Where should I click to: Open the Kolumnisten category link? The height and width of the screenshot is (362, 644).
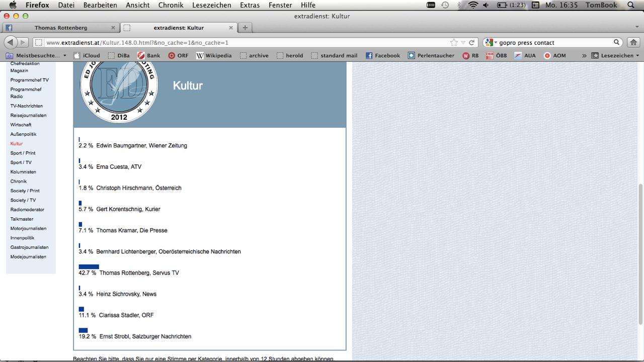23,172
